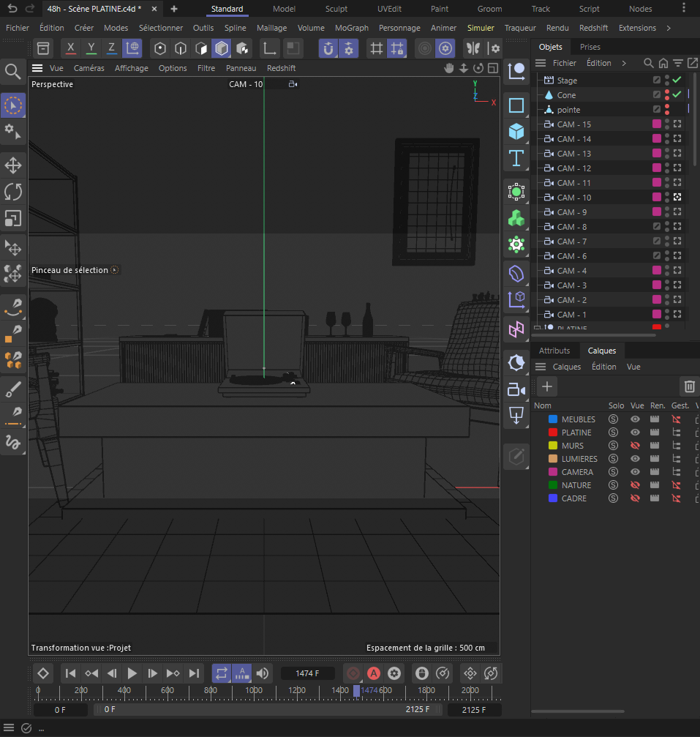Solo the PLATINE layer
700x737 pixels.
click(x=613, y=432)
